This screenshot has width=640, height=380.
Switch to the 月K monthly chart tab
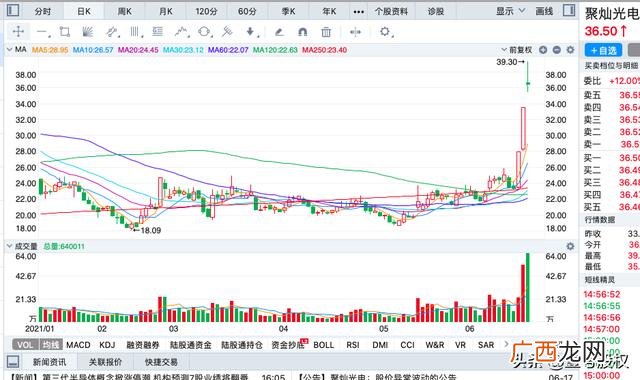pos(166,11)
